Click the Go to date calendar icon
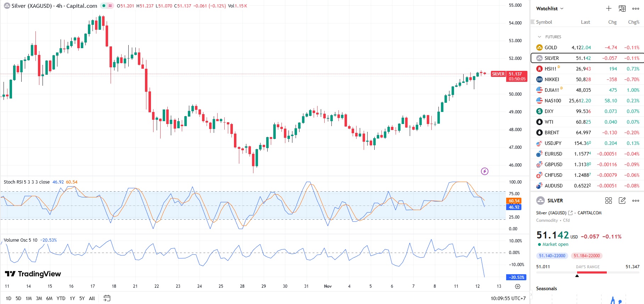The height and width of the screenshot is (304, 644). 107,298
